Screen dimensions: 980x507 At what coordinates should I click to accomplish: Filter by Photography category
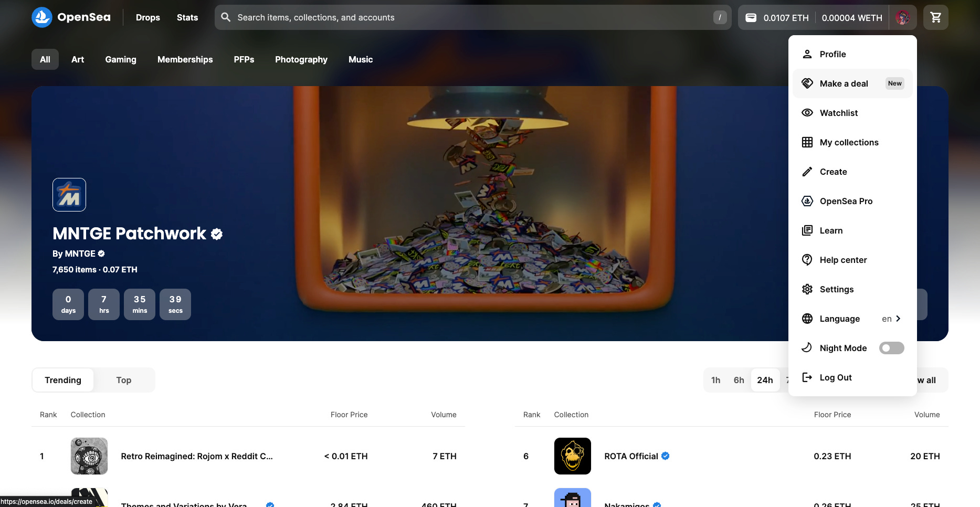pyautogui.click(x=301, y=59)
